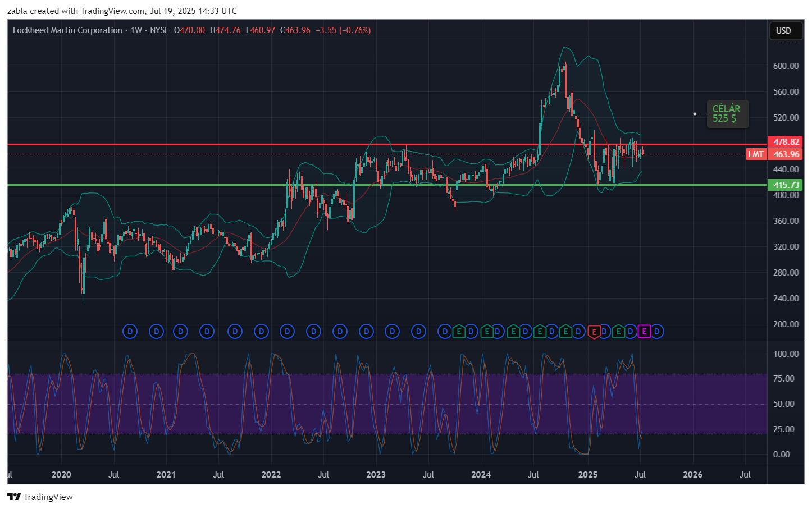Select the red earnings E marker
812x509 pixels.
point(594,332)
